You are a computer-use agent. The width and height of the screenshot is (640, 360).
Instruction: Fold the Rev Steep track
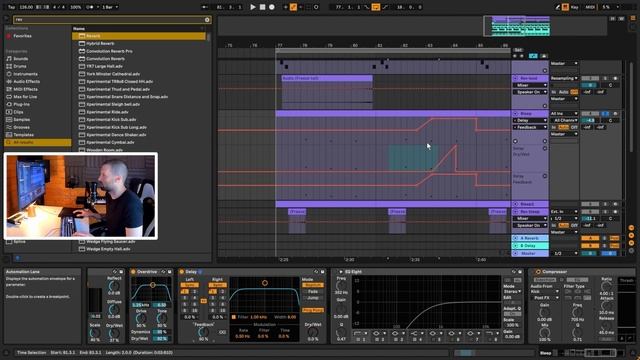click(x=516, y=211)
